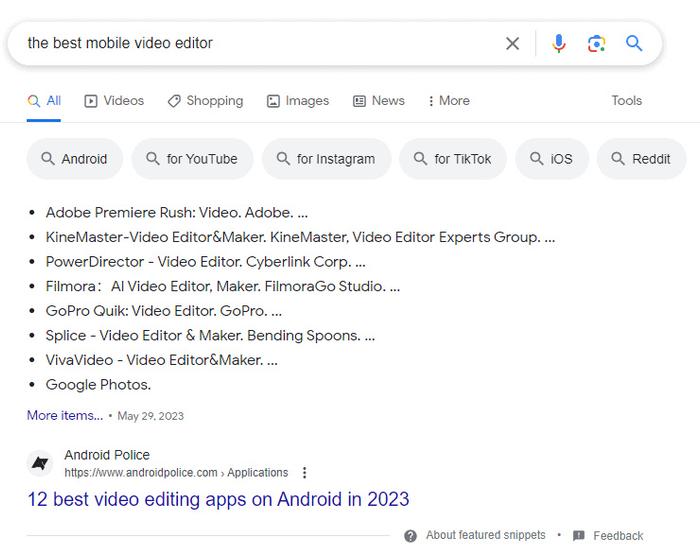Image resolution: width=700 pixels, height=555 pixels.
Task: Refine search with the for Instagram chip
Action: pos(326,159)
